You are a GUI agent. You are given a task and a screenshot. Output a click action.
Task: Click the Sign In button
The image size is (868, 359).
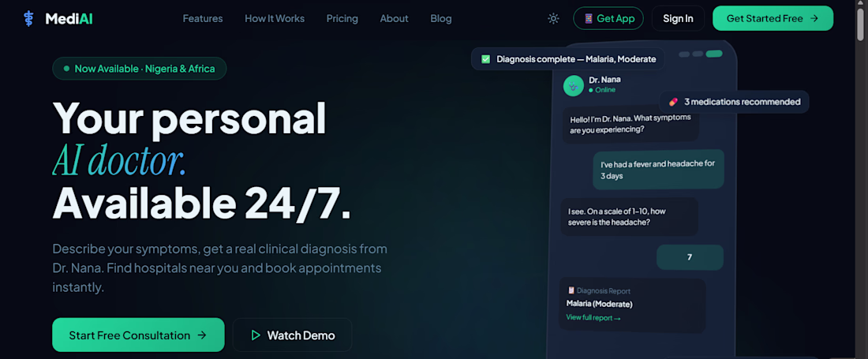(678, 18)
